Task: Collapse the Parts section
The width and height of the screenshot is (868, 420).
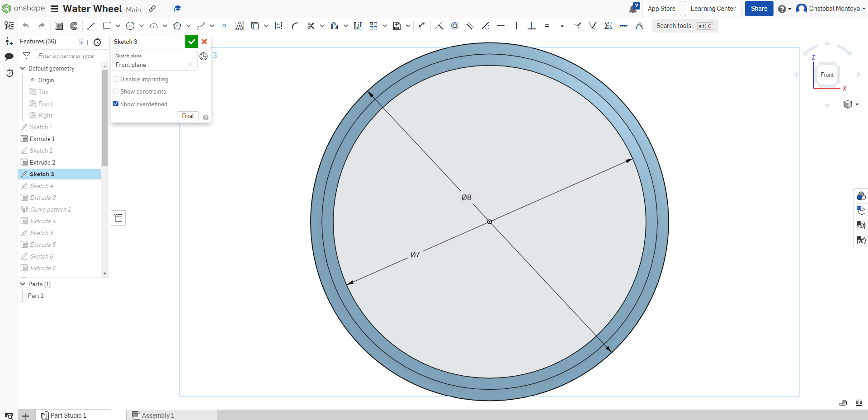Action: pos(22,284)
